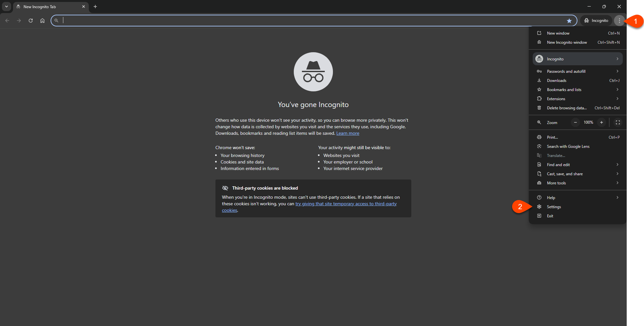Expand the Help submenu
Image resolution: width=644 pixels, height=326 pixels.
coord(577,198)
